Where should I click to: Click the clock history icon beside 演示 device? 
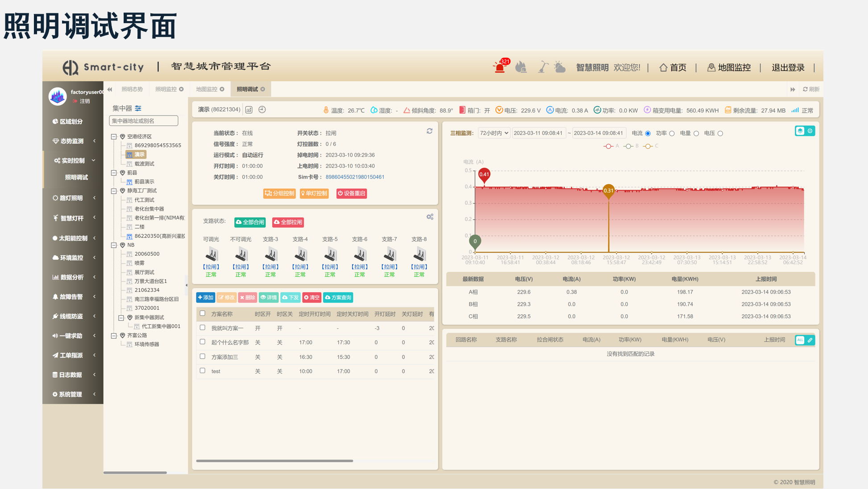coord(262,110)
